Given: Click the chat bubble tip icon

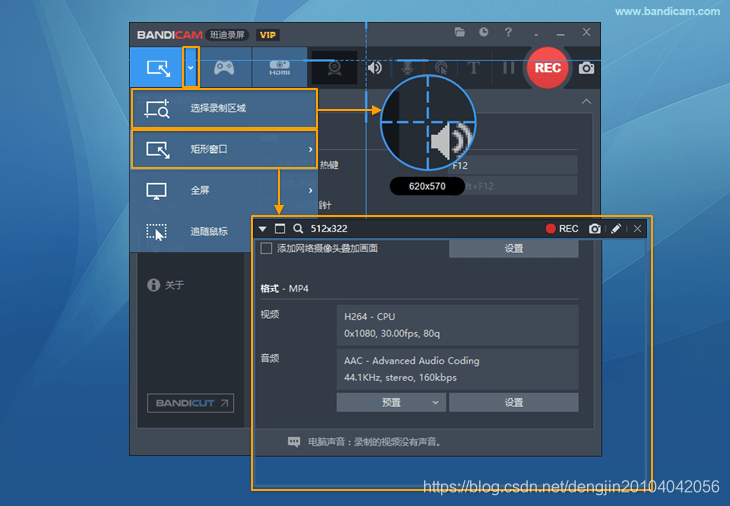Looking at the screenshot, I should coord(294,441).
